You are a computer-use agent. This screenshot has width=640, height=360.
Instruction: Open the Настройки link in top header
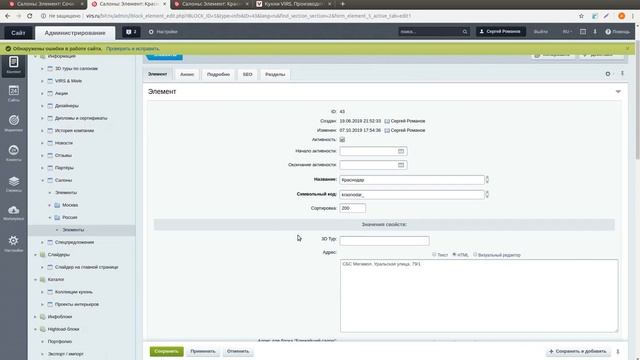[x=163, y=32]
